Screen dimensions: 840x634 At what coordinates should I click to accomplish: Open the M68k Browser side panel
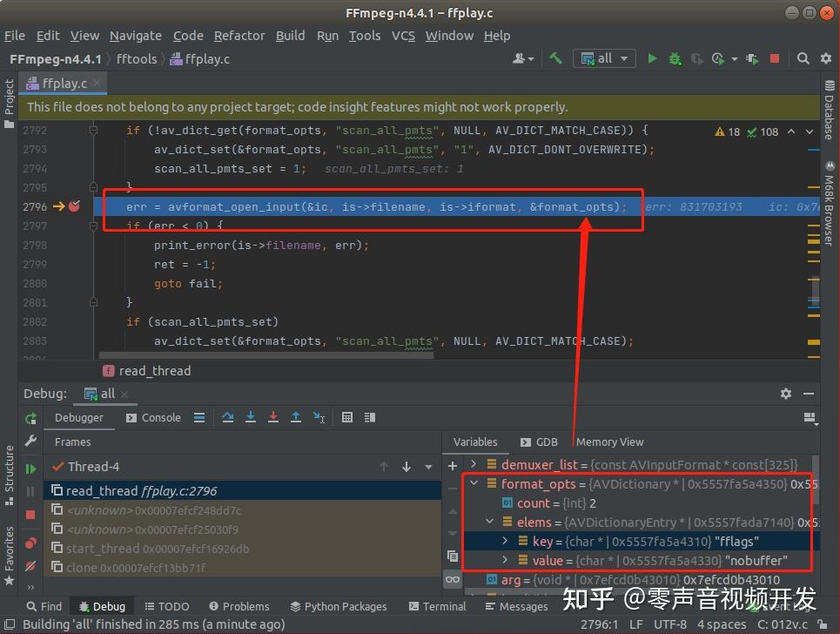point(830,203)
